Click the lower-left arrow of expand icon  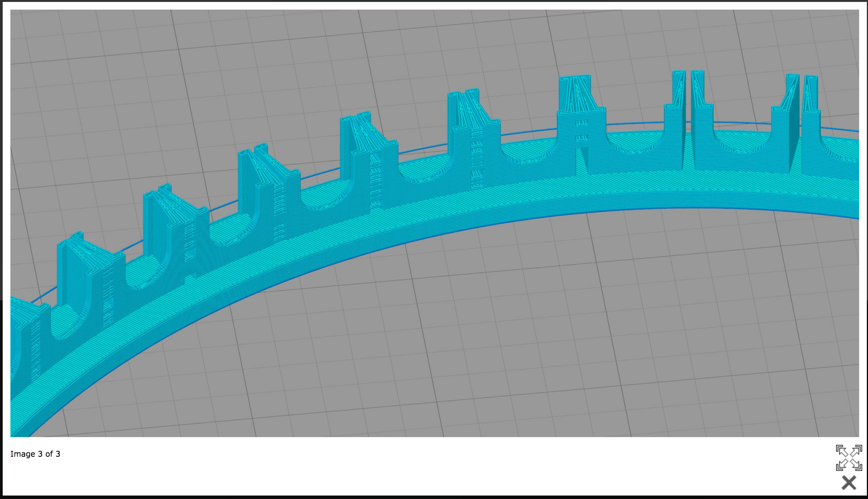point(842,465)
